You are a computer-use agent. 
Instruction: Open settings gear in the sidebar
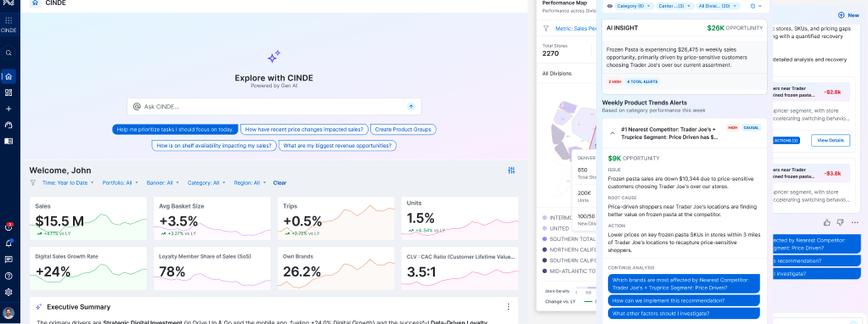pyautogui.click(x=8, y=292)
